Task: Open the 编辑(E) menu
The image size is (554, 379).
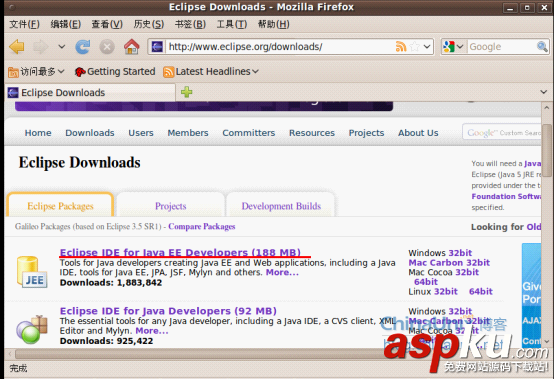Action: click(x=66, y=24)
